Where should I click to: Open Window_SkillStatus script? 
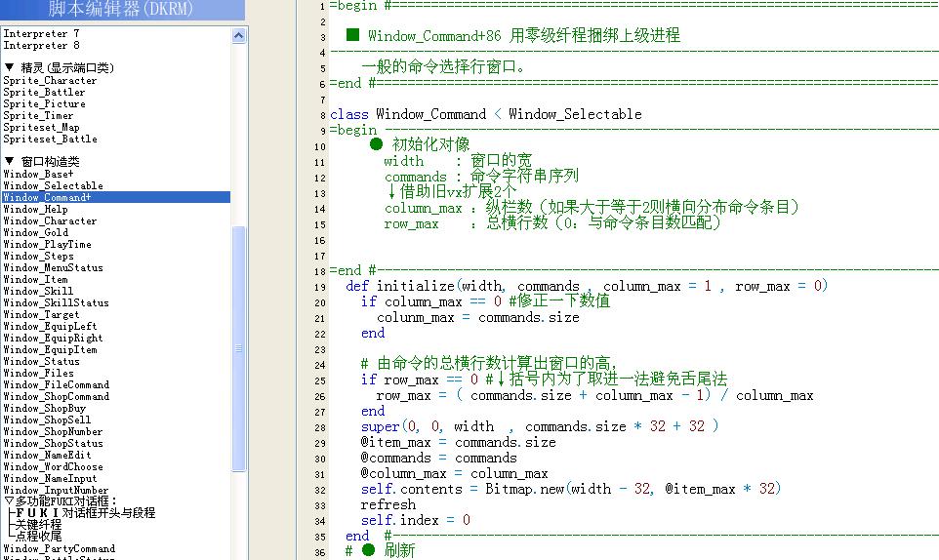[x=56, y=302]
